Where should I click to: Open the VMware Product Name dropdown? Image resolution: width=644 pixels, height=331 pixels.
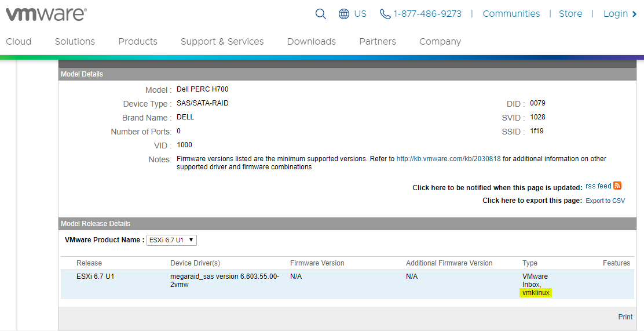coord(171,240)
